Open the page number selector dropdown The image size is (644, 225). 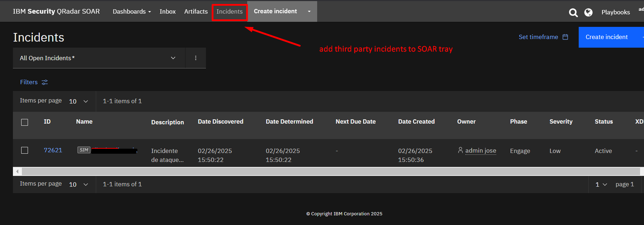pos(601,185)
